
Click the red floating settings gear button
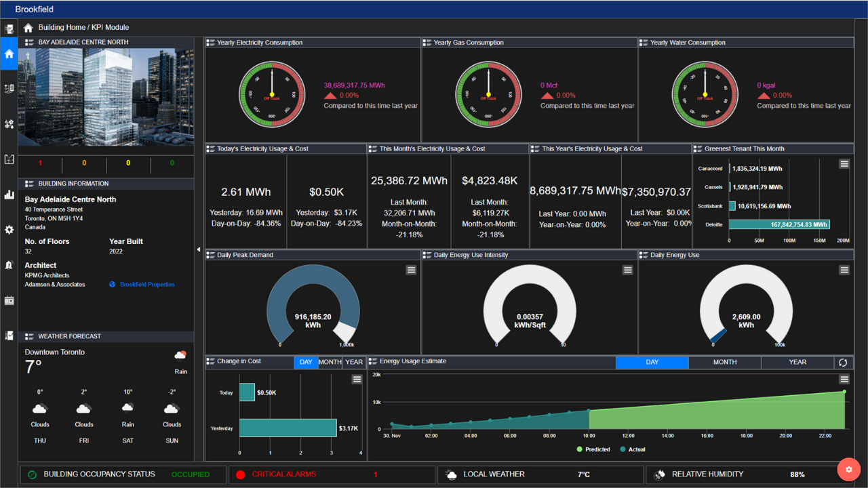pyautogui.click(x=848, y=470)
